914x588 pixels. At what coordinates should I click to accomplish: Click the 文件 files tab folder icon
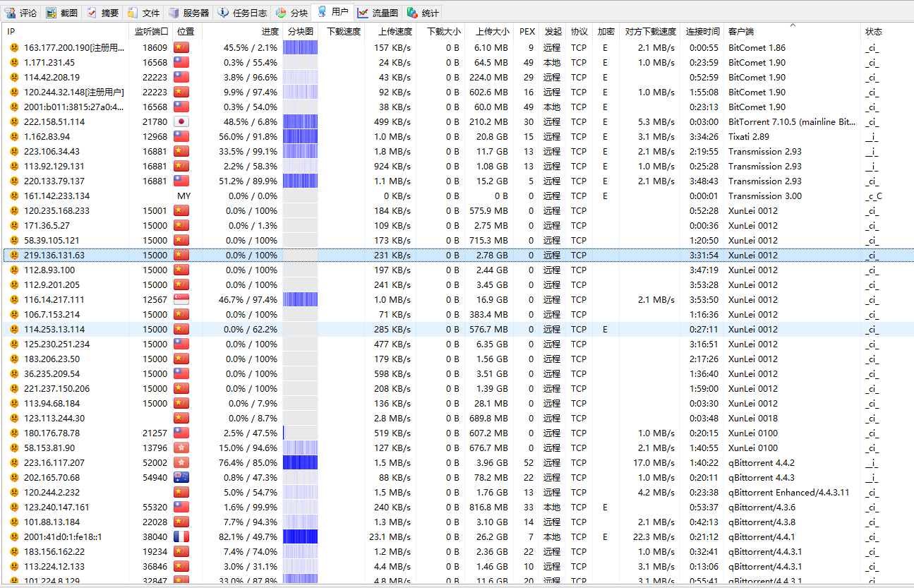coord(133,13)
